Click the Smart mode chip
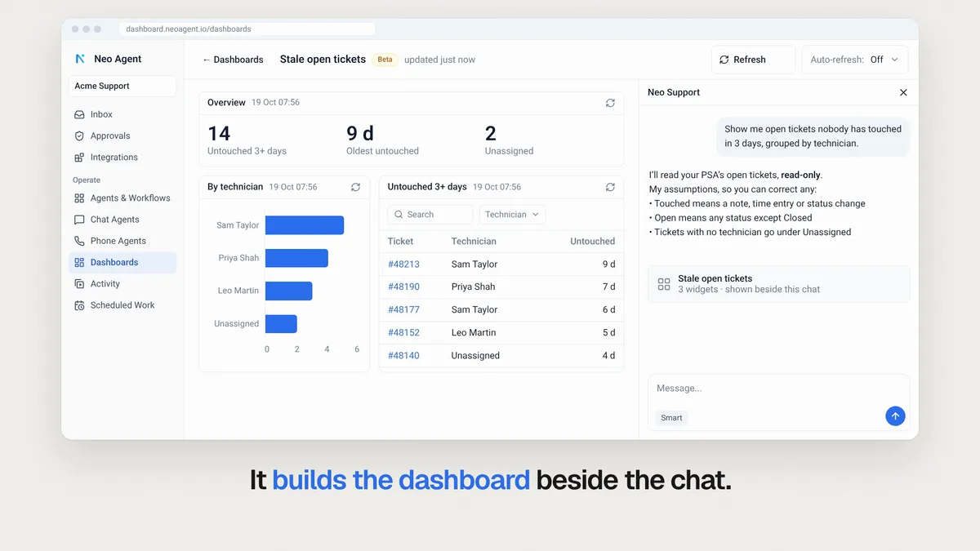Screen dimensions: 980x551 click(x=671, y=417)
